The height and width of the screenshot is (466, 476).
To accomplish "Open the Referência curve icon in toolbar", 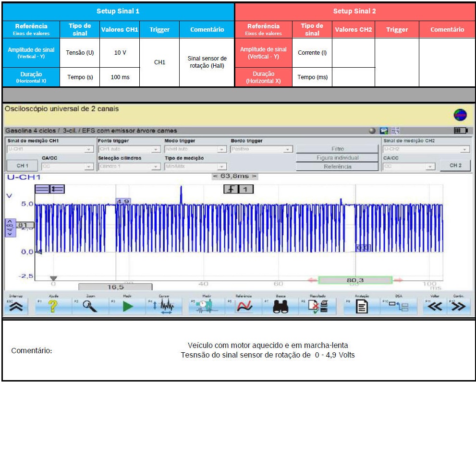I will point(244,307).
